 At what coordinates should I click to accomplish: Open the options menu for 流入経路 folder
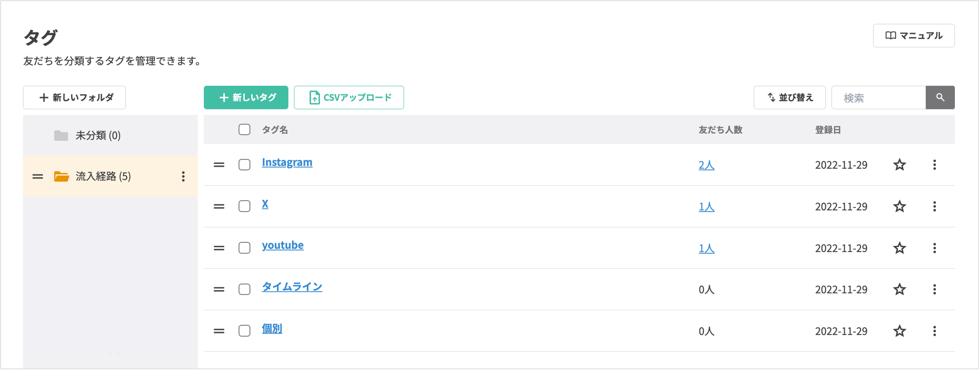(x=184, y=176)
